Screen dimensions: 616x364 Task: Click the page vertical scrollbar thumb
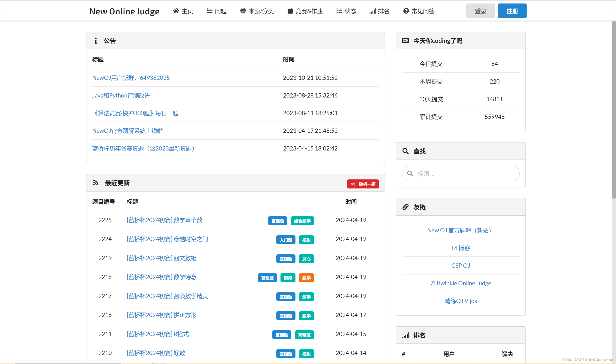pyautogui.click(x=614, y=110)
